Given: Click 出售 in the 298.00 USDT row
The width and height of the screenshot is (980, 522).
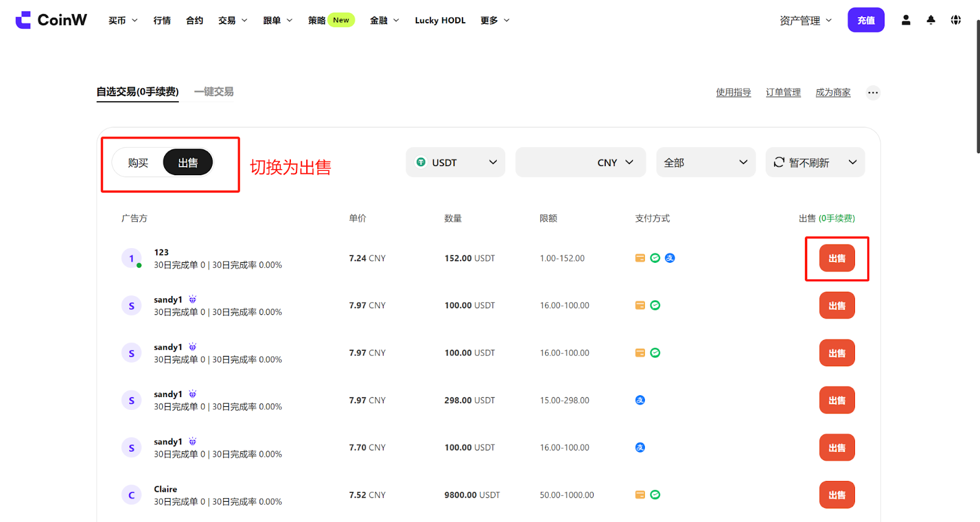Looking at the screenshot, I should (837, 400).
